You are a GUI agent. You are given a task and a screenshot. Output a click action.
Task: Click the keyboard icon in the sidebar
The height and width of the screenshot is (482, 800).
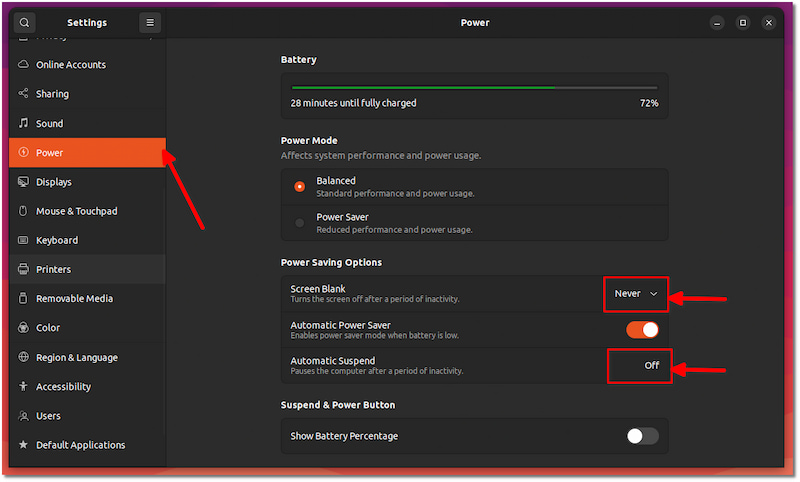point(23,240)
